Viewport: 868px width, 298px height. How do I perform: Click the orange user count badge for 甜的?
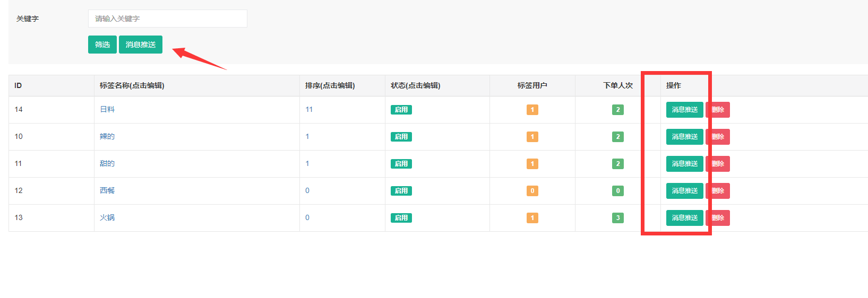click(532, 164)
